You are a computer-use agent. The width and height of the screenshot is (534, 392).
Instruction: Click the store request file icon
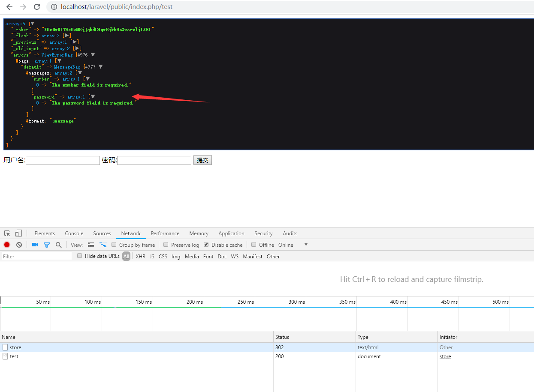point(5,347)
